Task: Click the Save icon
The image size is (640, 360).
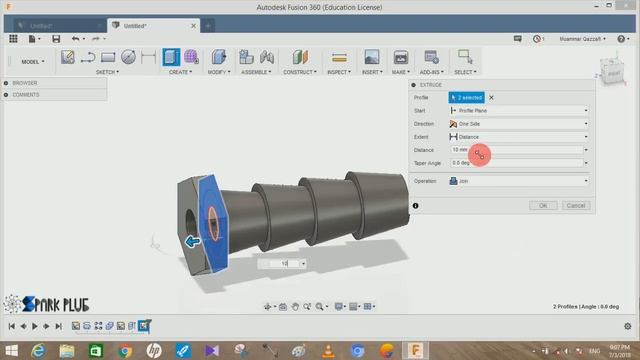Action: [x=56, y=39]
